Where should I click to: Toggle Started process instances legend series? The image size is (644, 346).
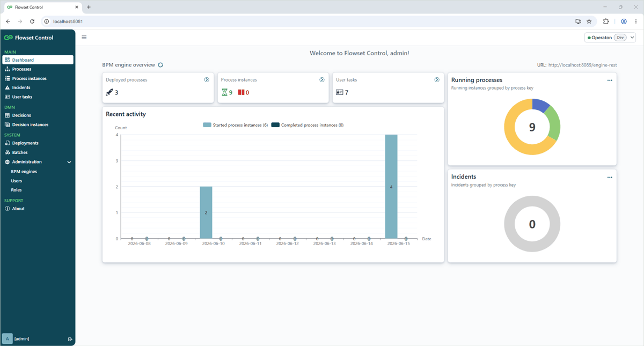(x=236, y=125)
